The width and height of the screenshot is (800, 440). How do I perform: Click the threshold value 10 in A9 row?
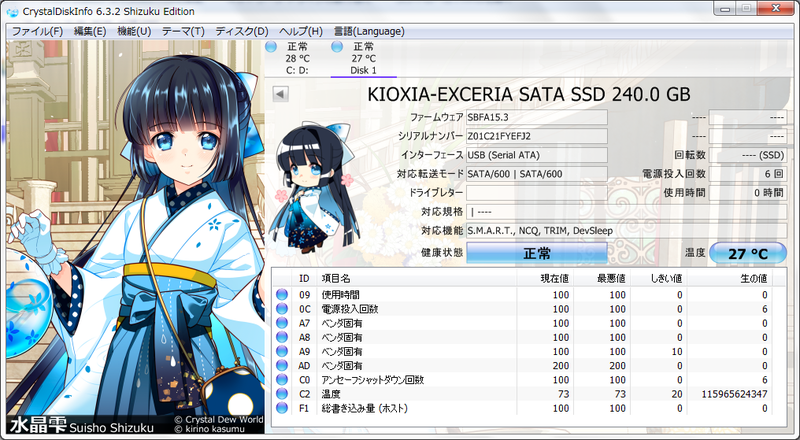pyautogui.click(x=677, y=351)
